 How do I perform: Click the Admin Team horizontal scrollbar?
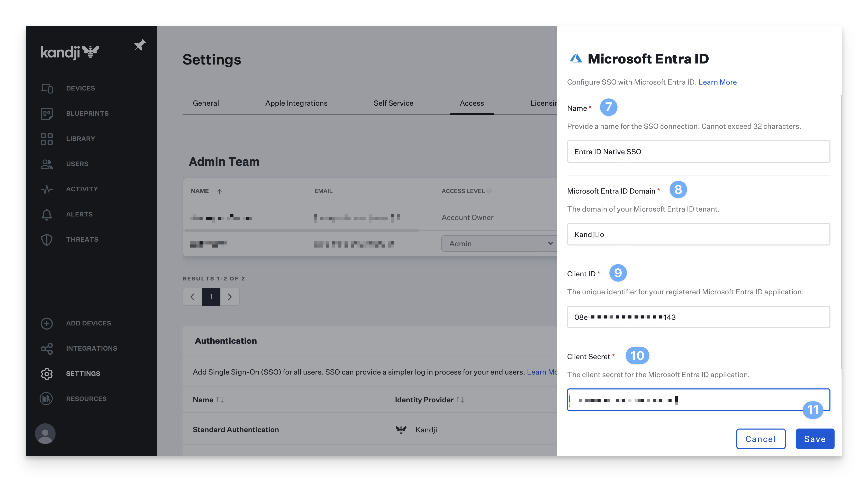pos(302,231)
